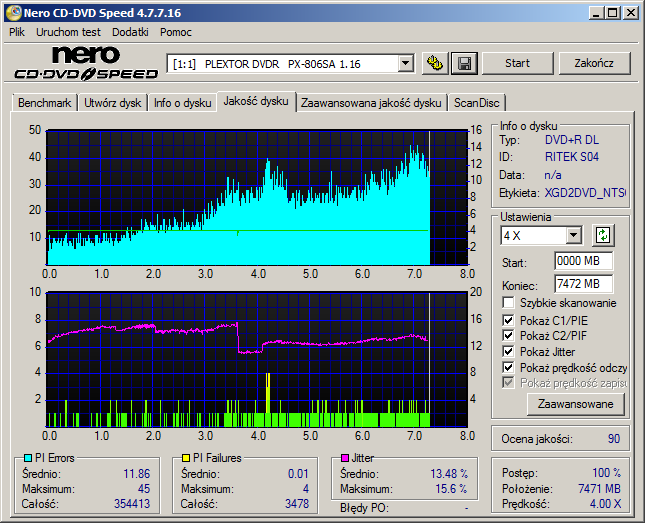The width and height of the screenshot is (645, 523).
Task: Toggle the Szybkie skanowanie checkbox
Action: [x=508, y=302]
